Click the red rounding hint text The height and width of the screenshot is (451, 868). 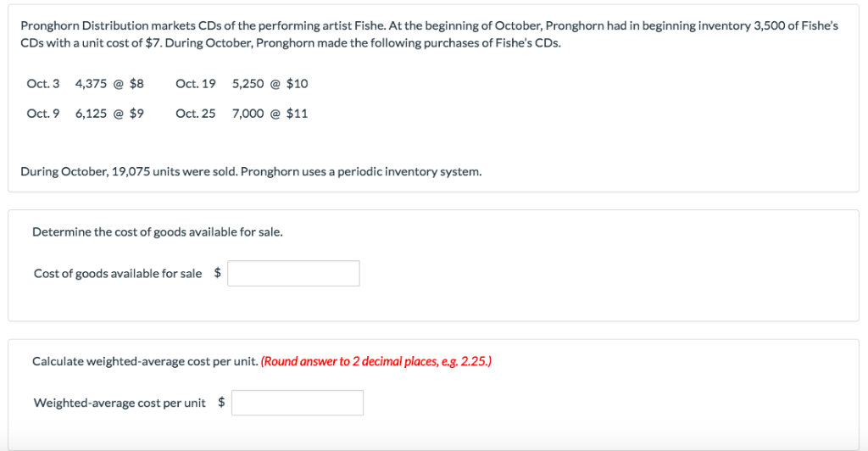pyautogui.click(x=376, y=361)
